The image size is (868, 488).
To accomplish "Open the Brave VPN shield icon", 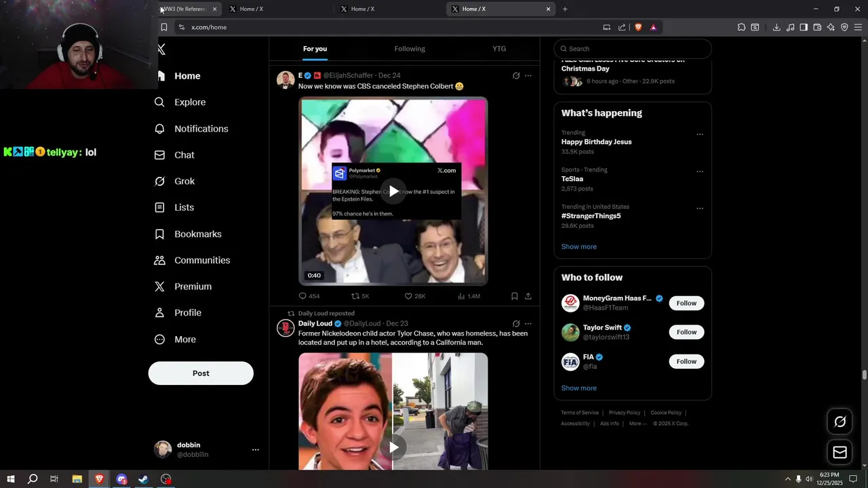I will [844, 27].
